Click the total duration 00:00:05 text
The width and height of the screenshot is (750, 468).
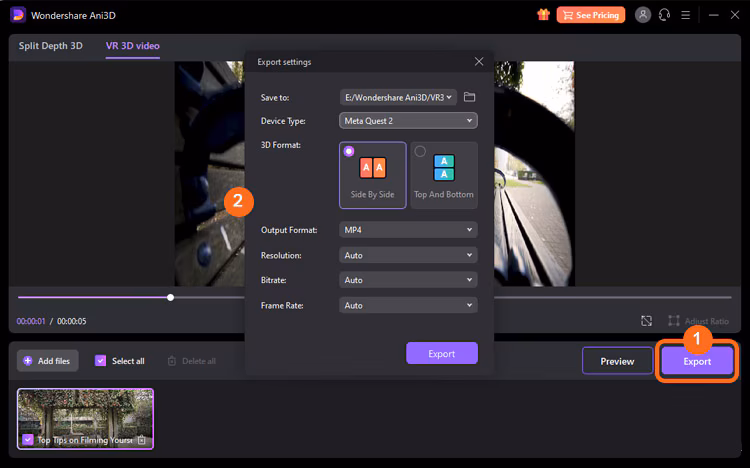pyautogui.click(x=72, y=321)
